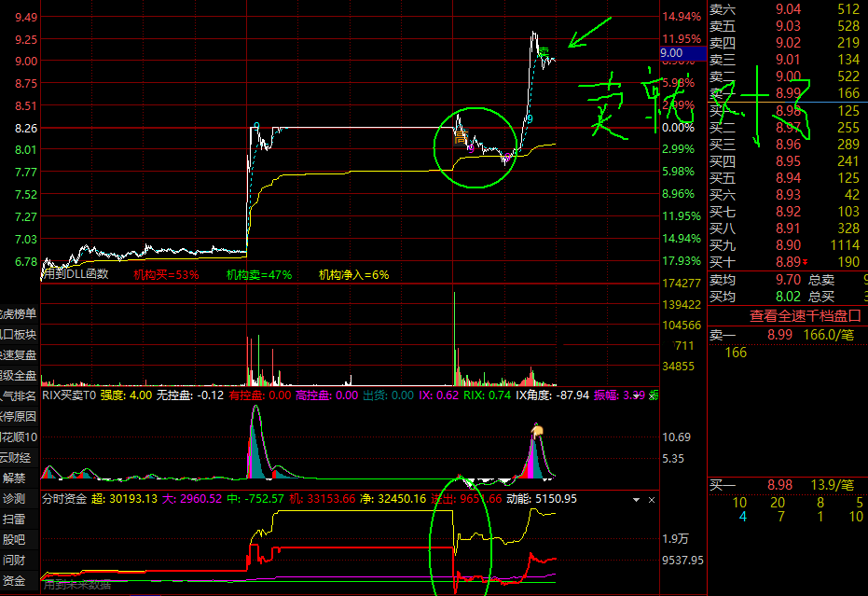The height and width of the screenshot is (596, 868).
Task: Switch to the 快速复盘 sidebar tab
Action: (19, 355)
